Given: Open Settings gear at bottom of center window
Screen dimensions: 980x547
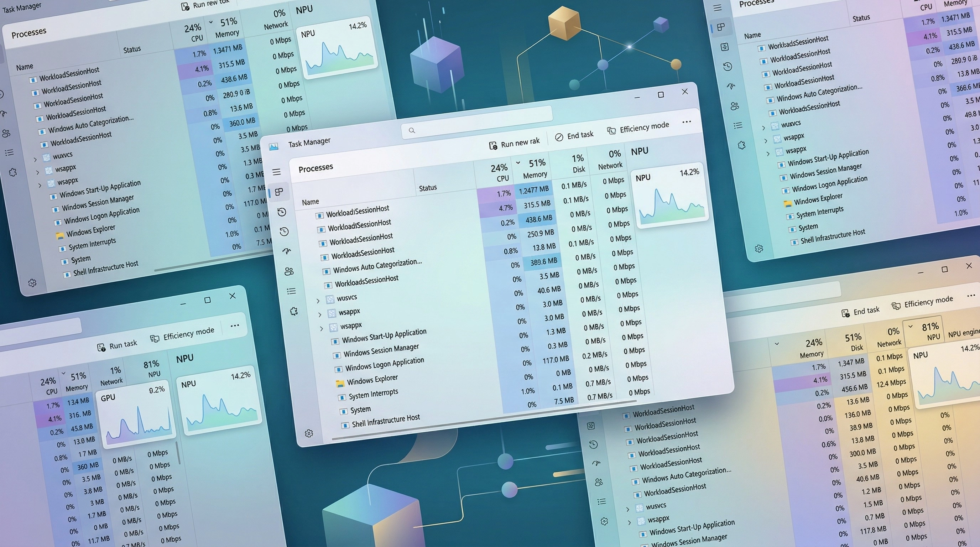Looking at the screenshot, I should [309, 433].
